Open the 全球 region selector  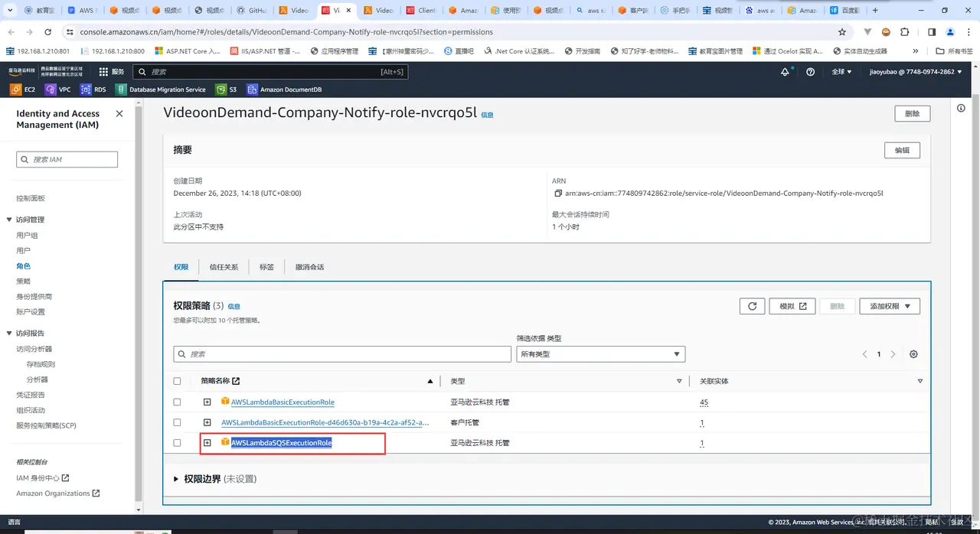click(x=842, y=71)
